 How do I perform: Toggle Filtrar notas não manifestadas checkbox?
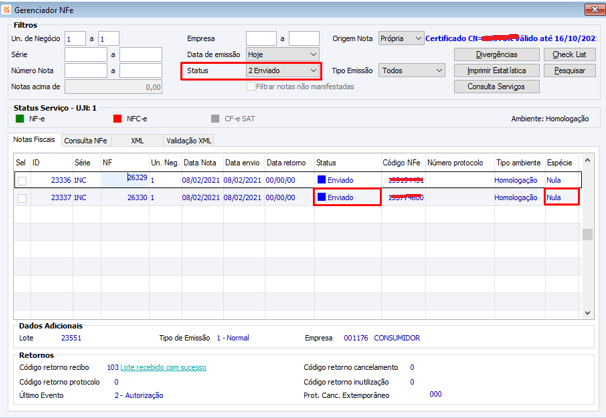250,87
